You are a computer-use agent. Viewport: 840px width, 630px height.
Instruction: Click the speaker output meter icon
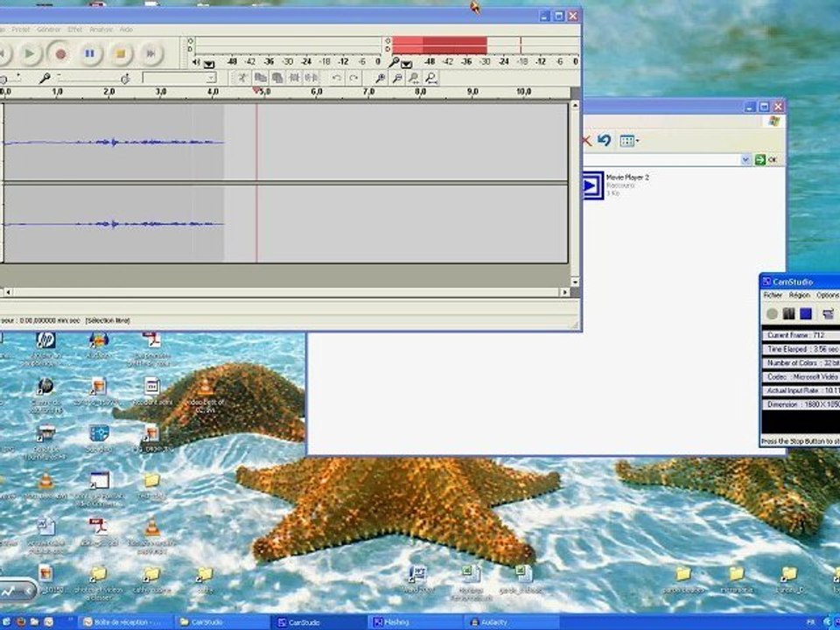[x=196, y=63]
